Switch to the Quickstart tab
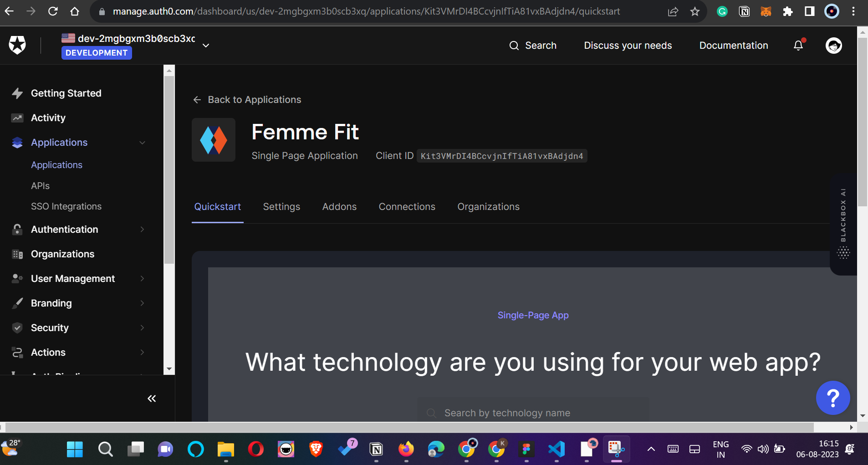 pos(218,207)
